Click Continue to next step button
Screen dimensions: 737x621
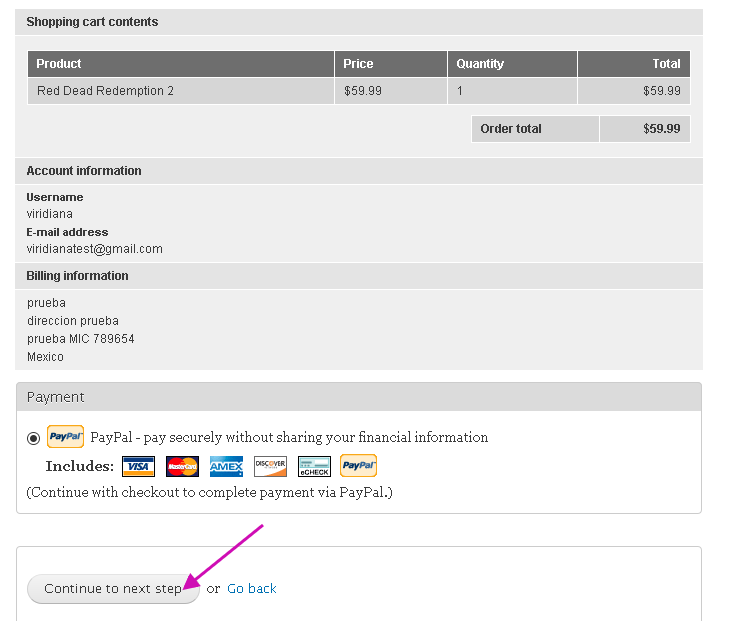(113, 589)
